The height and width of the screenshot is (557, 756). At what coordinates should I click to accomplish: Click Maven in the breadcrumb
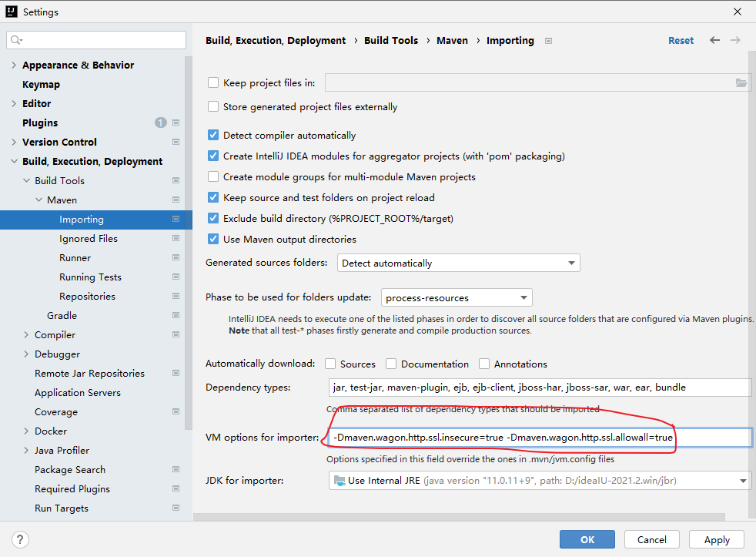point(452,41)
